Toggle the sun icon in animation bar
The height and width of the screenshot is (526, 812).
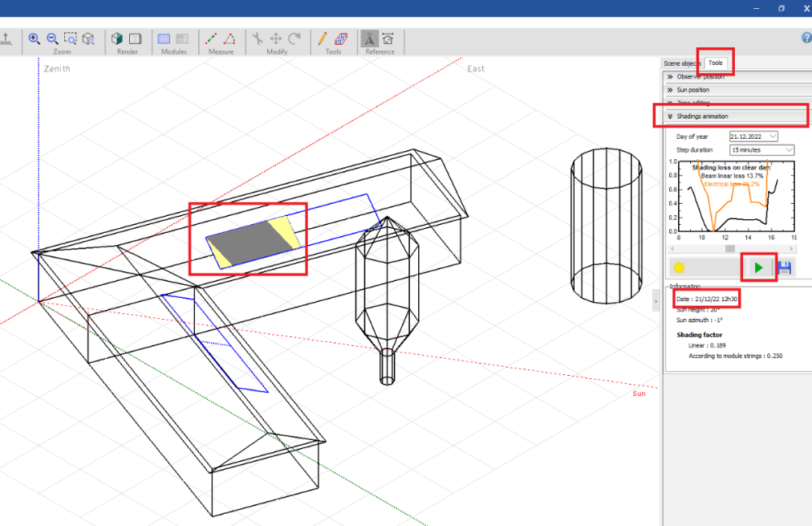(679, 268)
